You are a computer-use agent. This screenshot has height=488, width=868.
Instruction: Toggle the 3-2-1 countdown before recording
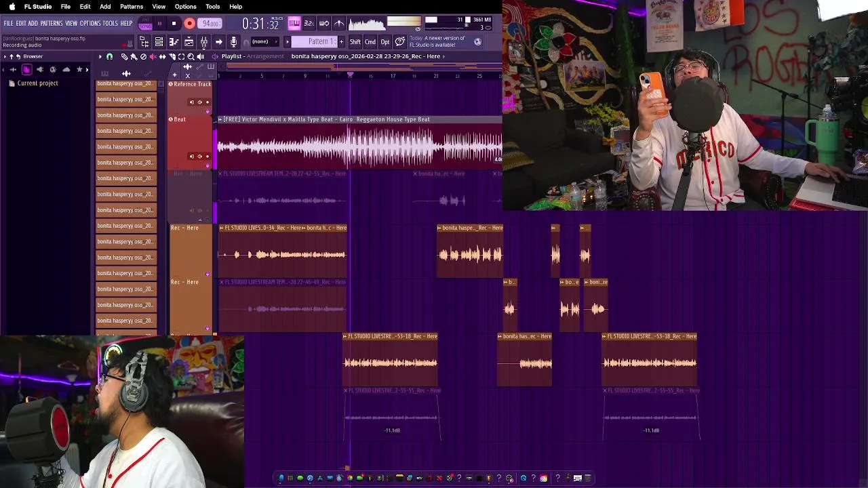coord(309,24)
